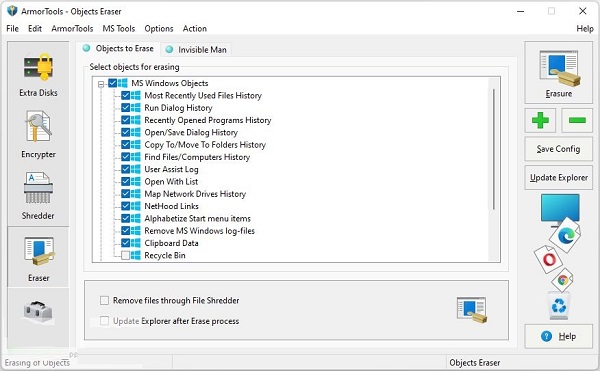Click the green minus remove icon
Image resolution: width=600 pixels, height=371 pixels.
(577, 120)
